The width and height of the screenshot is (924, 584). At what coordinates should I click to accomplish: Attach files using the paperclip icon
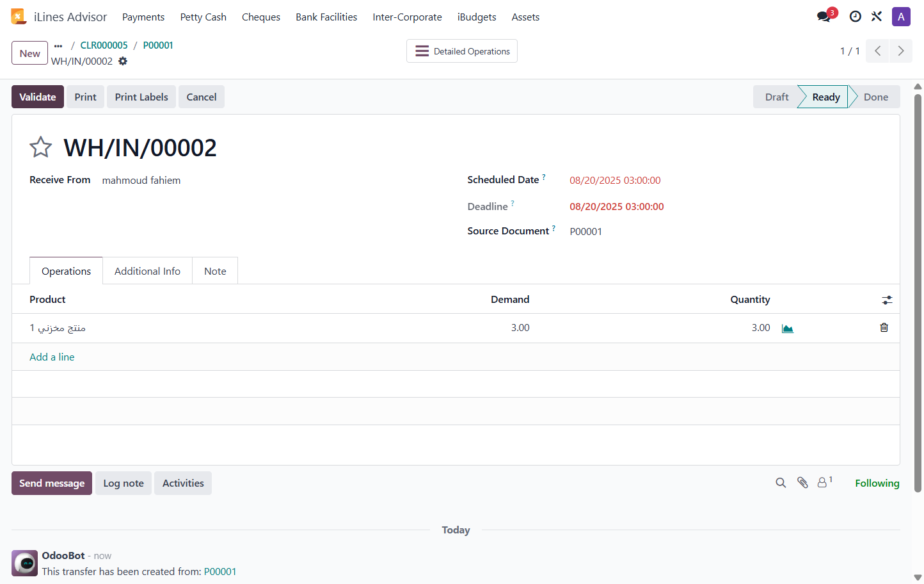point(802,483)
